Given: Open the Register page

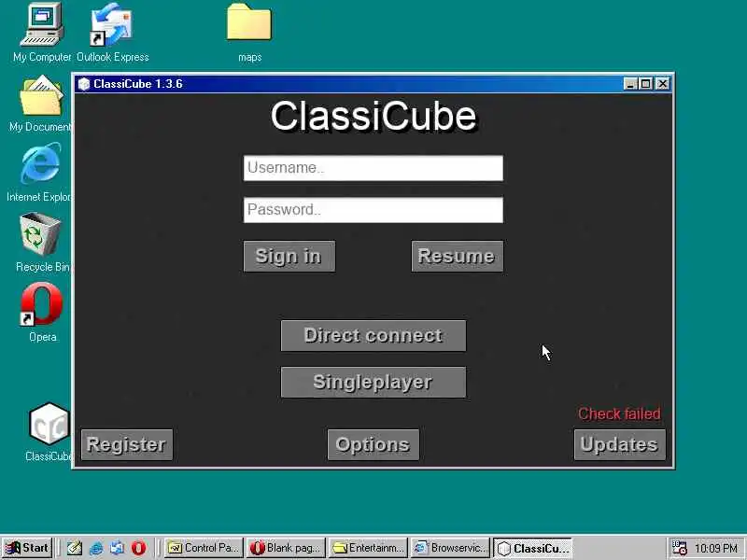Looking at the screenshot, I should [127, 445].
